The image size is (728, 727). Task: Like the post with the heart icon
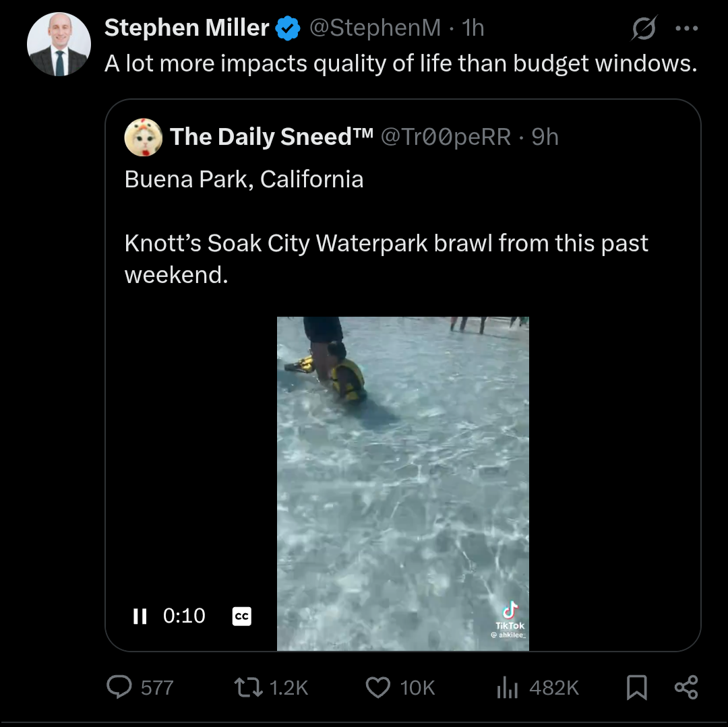point(378,687)
